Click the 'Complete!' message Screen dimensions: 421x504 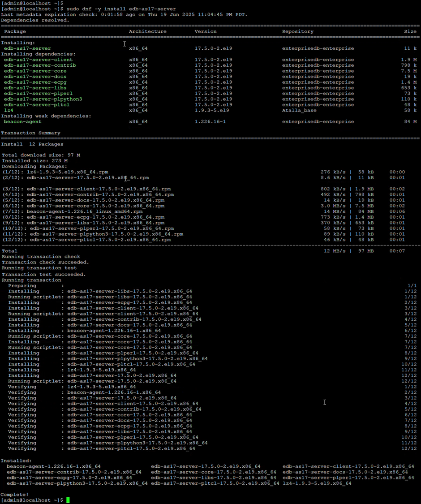click(14, 494)
